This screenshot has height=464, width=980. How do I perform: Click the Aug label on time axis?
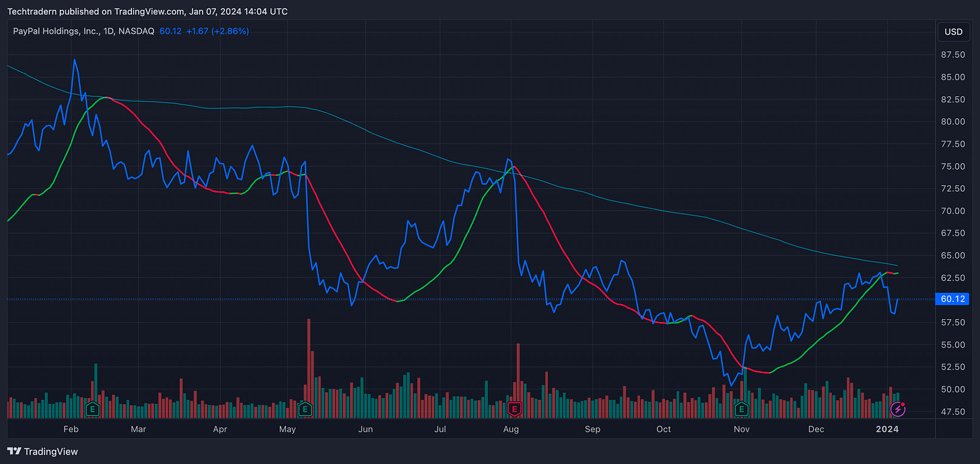(511, 428)
